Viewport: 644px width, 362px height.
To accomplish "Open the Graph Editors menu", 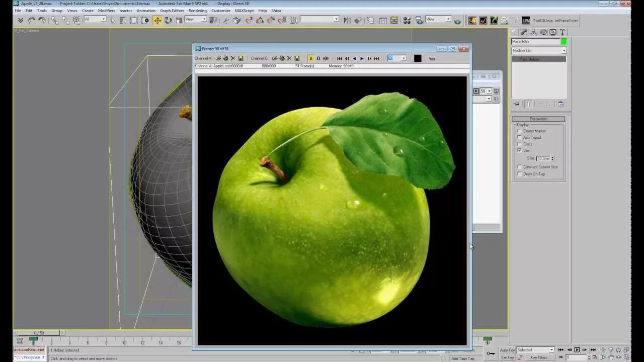I will (172, 11).
